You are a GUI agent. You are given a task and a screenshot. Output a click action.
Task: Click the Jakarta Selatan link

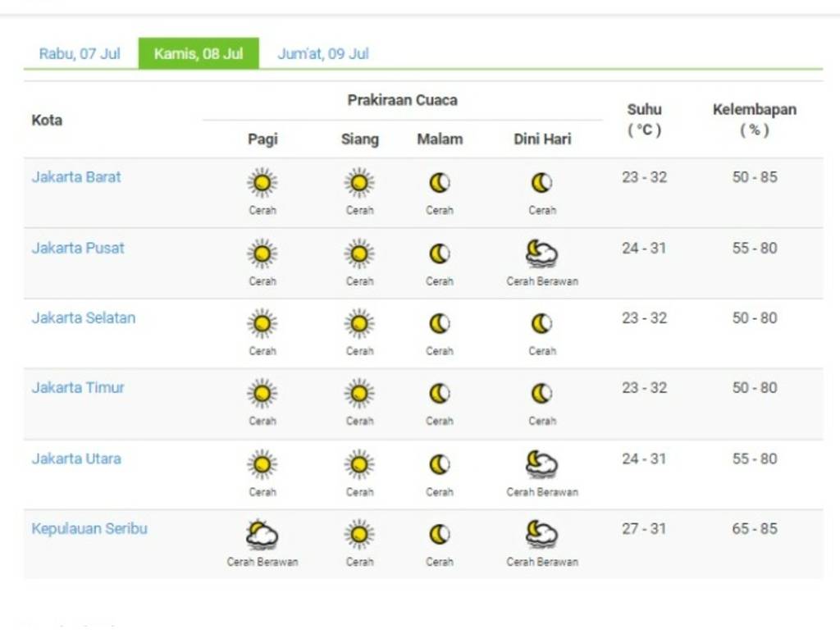pyautogui.click(x=84, y=318)
